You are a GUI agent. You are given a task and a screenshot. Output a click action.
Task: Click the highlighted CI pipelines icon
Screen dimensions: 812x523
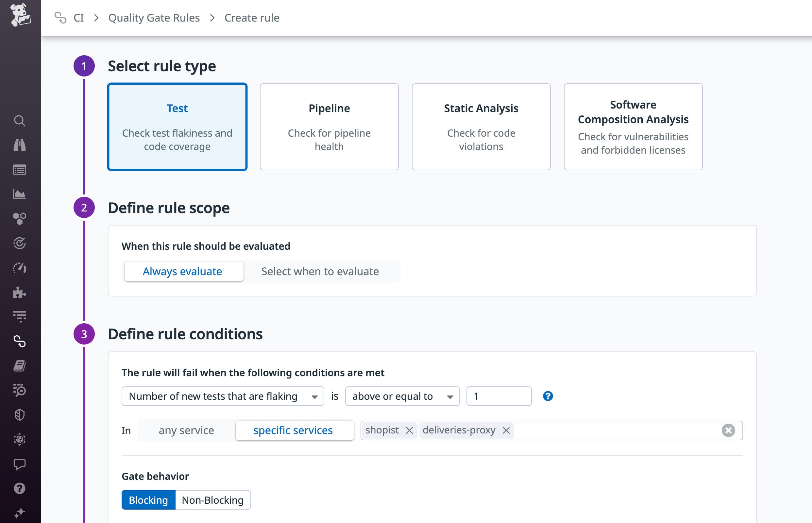click(x=20, y=342)
